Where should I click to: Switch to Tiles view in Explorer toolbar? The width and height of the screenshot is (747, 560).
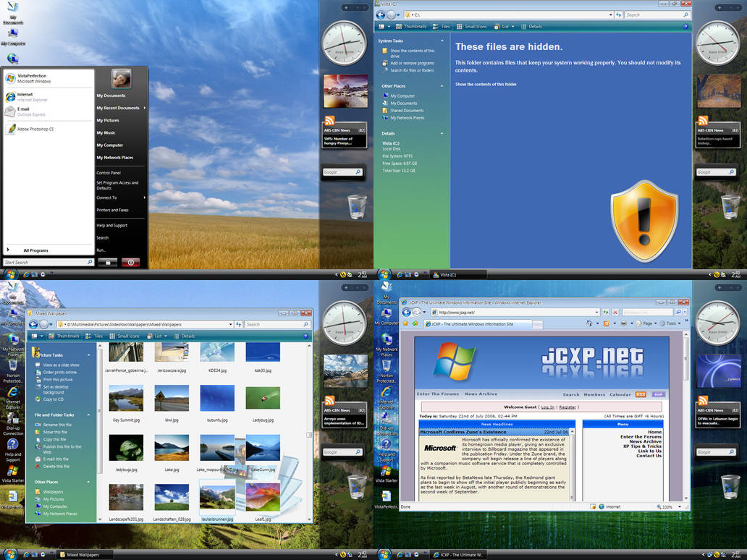tap(444, 26)
